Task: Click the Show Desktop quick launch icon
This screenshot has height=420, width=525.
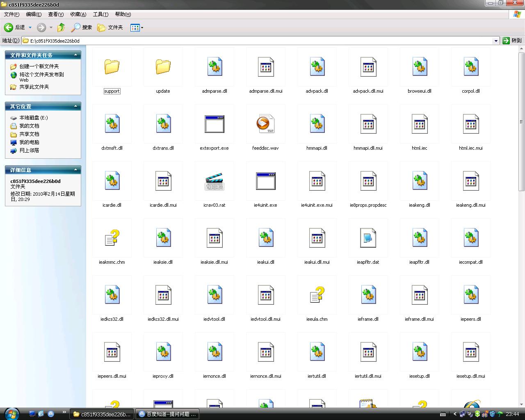Action: (32, 414)
